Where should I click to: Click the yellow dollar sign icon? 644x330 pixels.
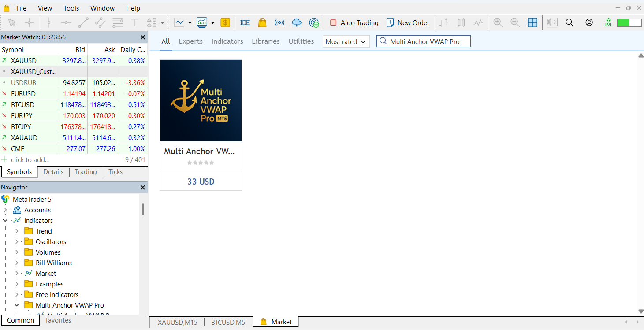(x=225, y=22)
